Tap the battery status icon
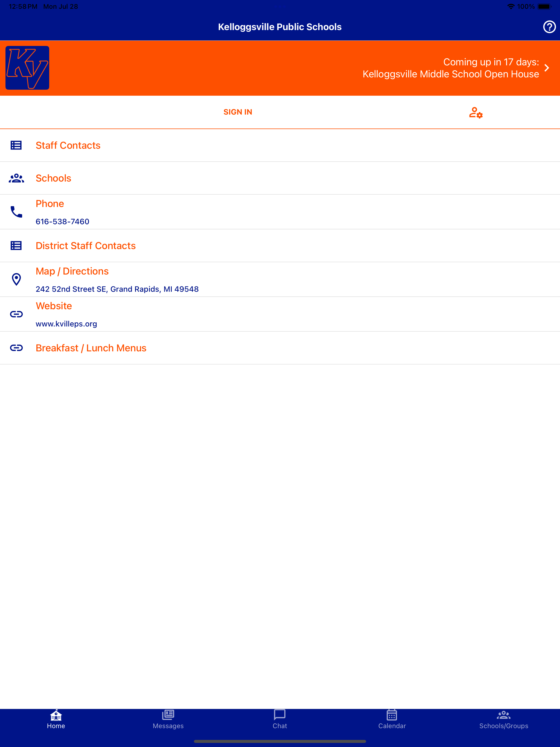Screen dimensions: 560x747 544,6
